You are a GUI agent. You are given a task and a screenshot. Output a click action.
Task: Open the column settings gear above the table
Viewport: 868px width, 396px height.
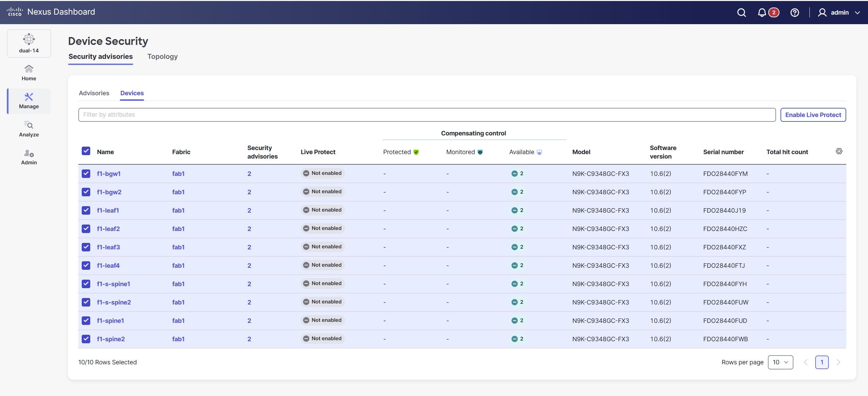tap(839, 151)
